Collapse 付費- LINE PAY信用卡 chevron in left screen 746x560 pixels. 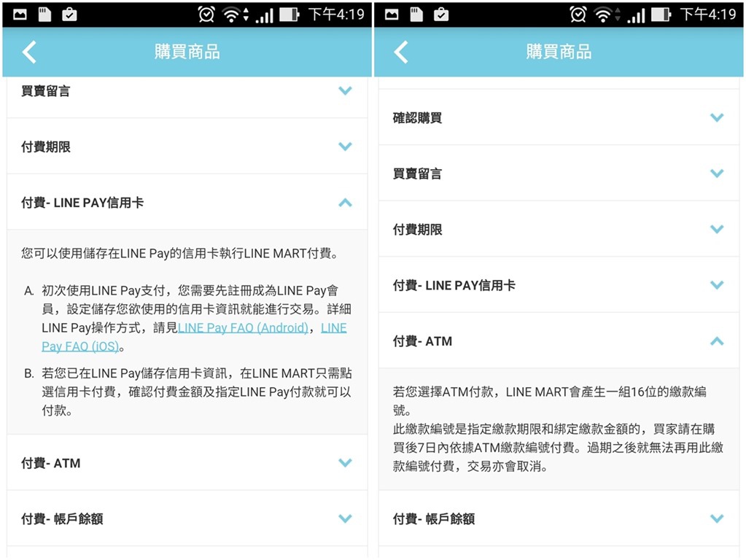click(345, 203)
